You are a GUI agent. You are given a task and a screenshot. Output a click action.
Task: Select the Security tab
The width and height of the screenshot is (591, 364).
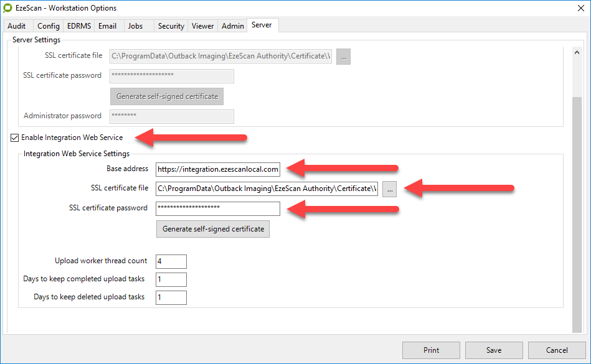171,26
